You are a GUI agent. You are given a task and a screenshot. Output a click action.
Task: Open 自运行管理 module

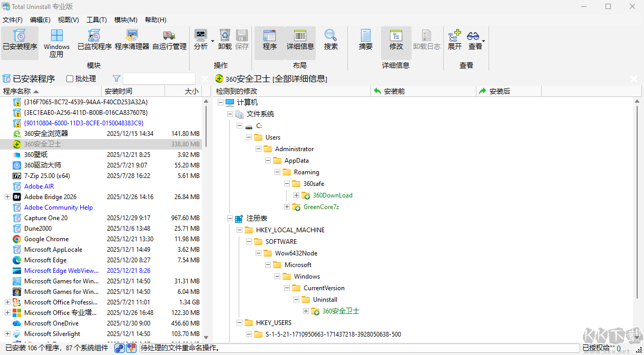(169, 40)
